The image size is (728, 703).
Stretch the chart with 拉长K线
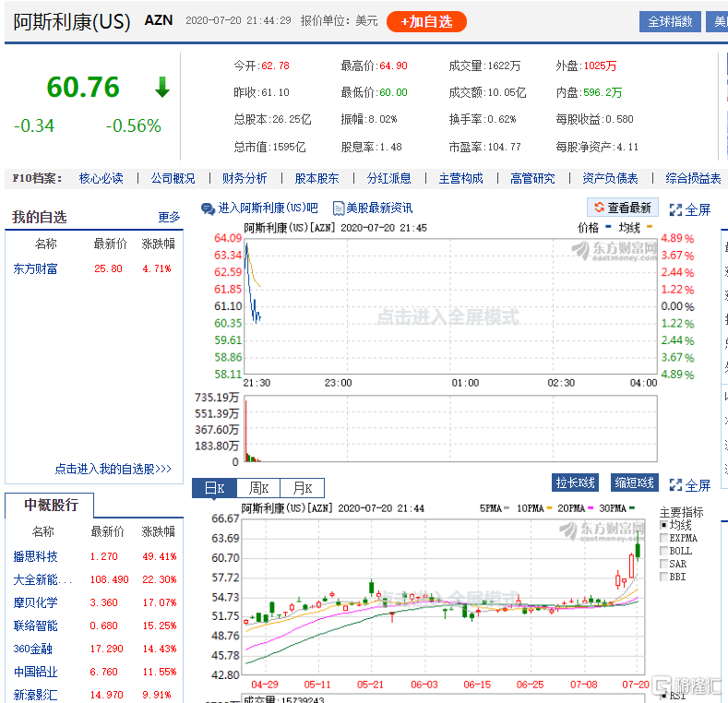point(575,483)
